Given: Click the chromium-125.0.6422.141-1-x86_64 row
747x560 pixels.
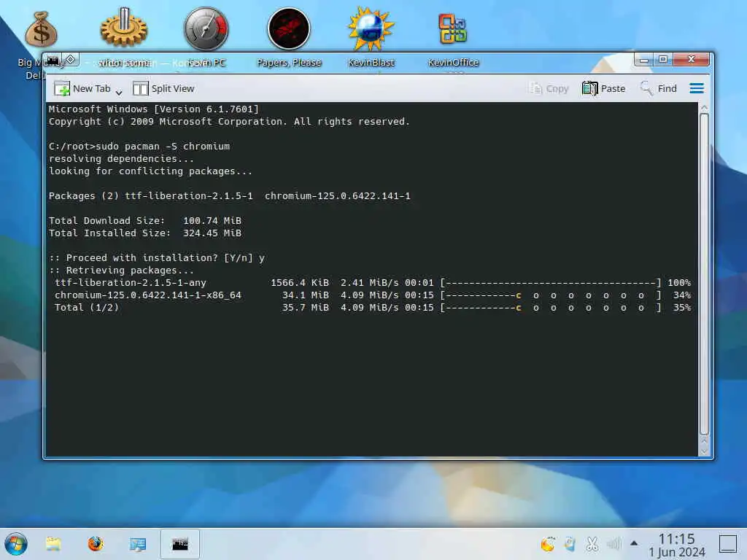Looking at the screenshot, I should pos(373,295).
